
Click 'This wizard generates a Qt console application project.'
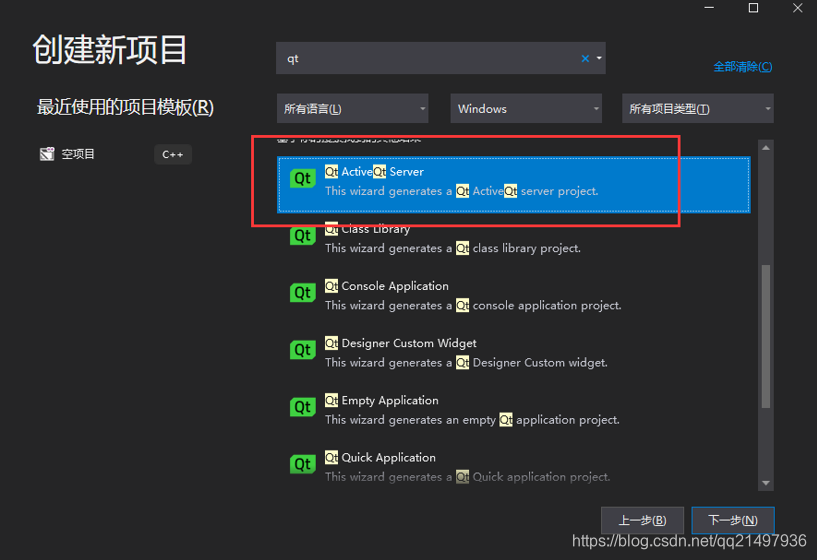[x=473, y=306]
